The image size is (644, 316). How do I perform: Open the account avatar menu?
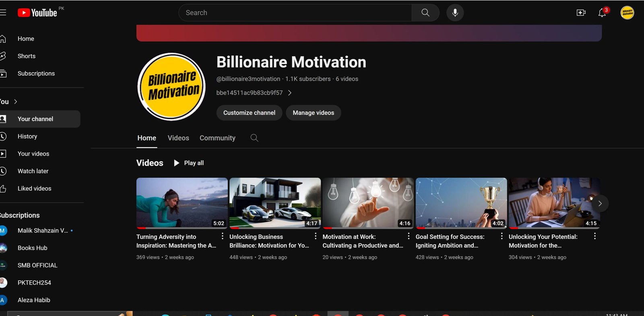pos(627,12)
